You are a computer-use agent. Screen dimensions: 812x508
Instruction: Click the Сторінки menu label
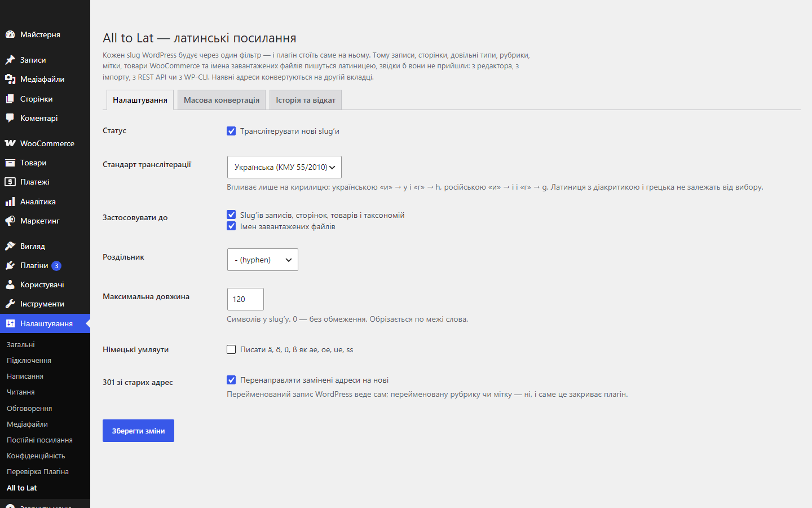coord(37,99)
